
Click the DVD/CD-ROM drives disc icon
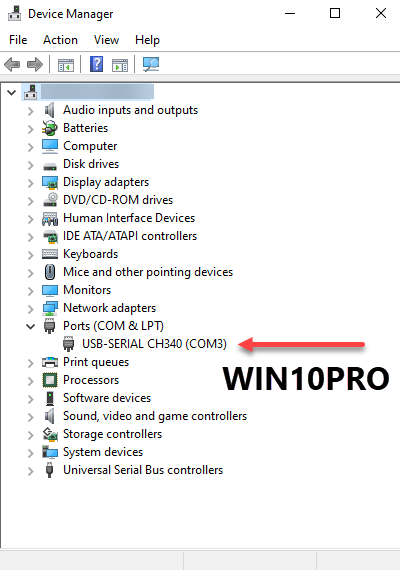click(x=50, y=200)
